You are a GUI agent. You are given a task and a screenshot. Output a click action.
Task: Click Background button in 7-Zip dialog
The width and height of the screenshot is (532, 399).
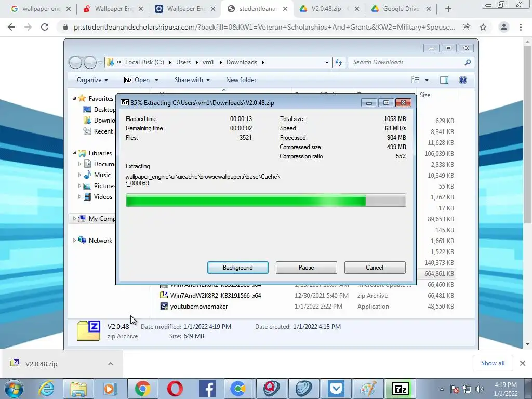coord(237,268)
